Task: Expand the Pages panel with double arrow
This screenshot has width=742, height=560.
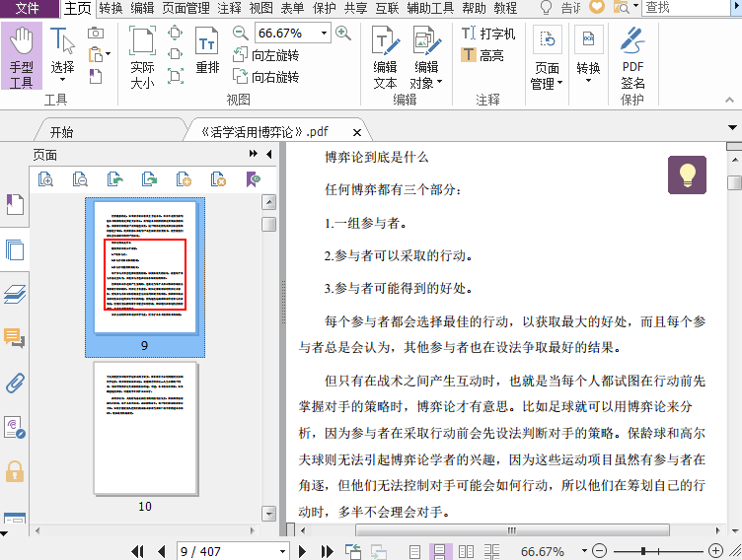Action: (254, 154)
